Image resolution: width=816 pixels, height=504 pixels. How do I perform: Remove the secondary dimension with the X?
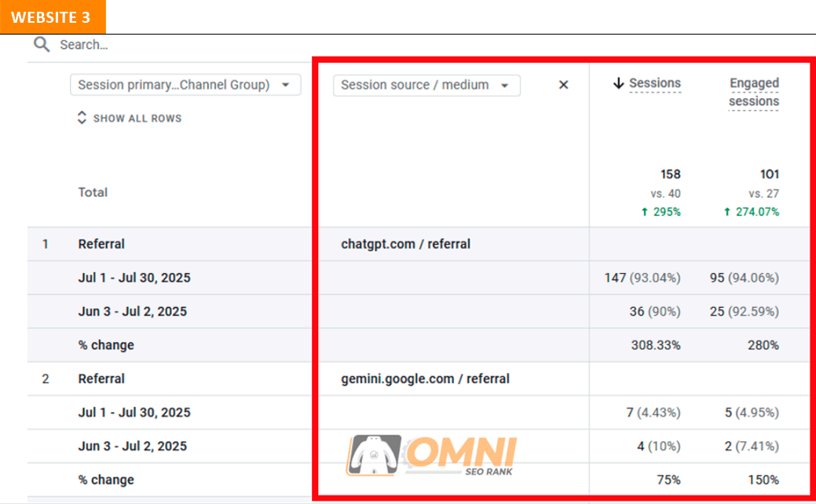click(564, 85)
